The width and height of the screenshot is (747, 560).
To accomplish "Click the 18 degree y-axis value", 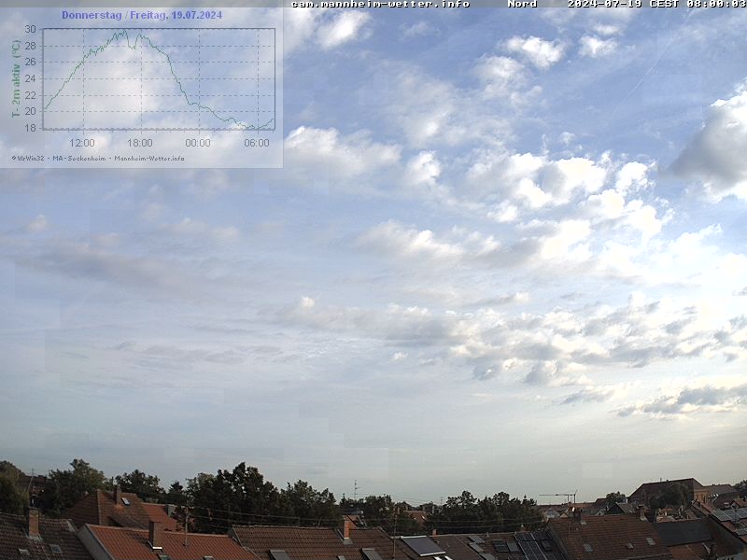I will click(x=30, y=128).
